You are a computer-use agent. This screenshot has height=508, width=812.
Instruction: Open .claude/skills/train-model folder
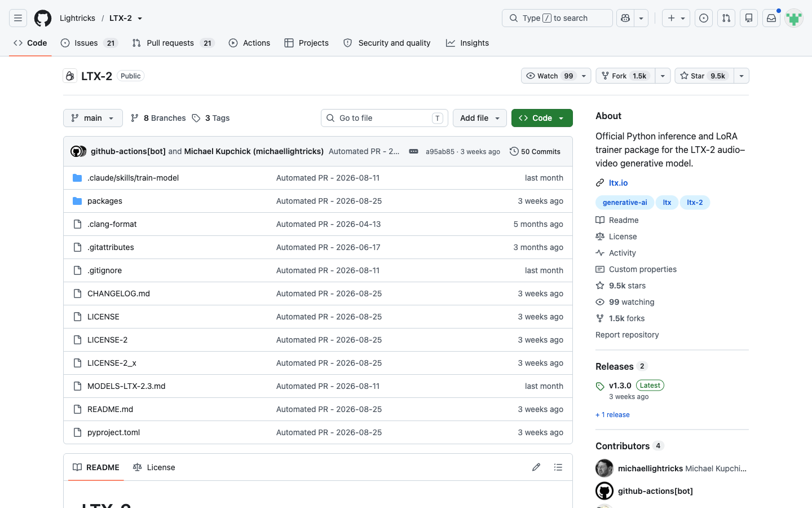click(x=133, y=178)
